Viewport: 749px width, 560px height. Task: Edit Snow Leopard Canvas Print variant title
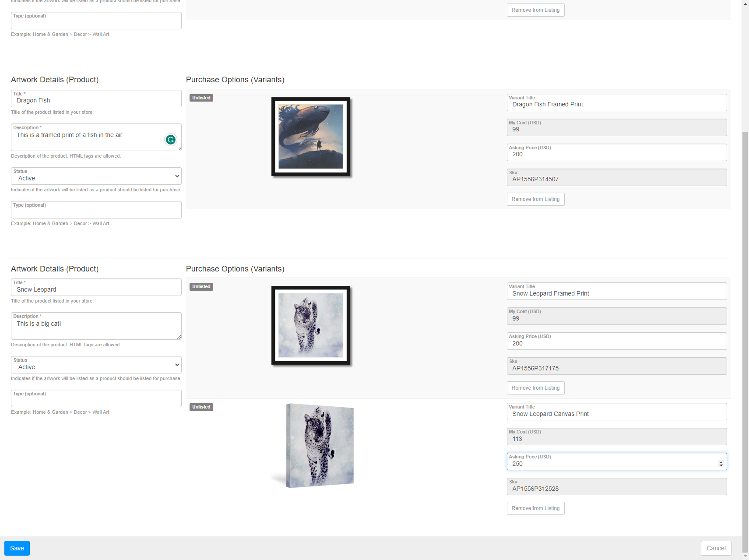click(x=617, y=412)
